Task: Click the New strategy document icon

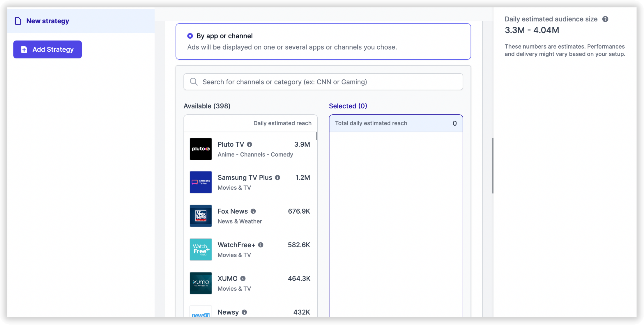Action: pyautogui.click(x=18, y=21)
